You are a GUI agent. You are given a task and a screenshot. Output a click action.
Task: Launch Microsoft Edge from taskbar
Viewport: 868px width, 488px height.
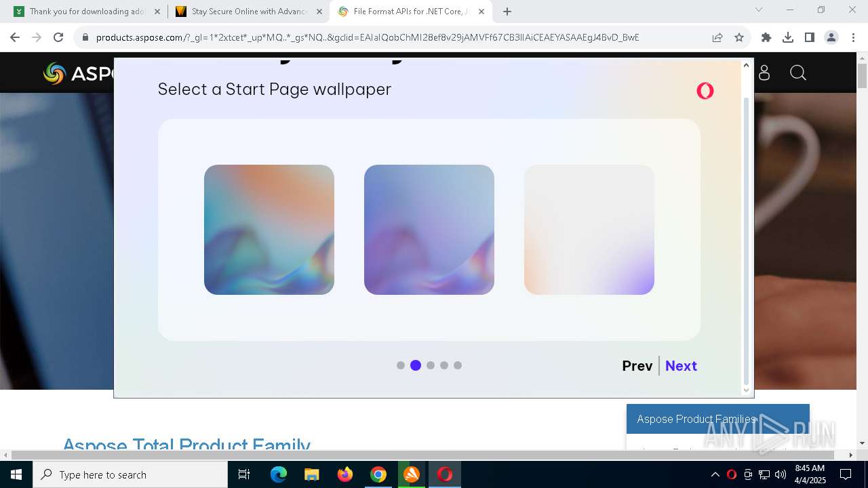tap(279, 474)
